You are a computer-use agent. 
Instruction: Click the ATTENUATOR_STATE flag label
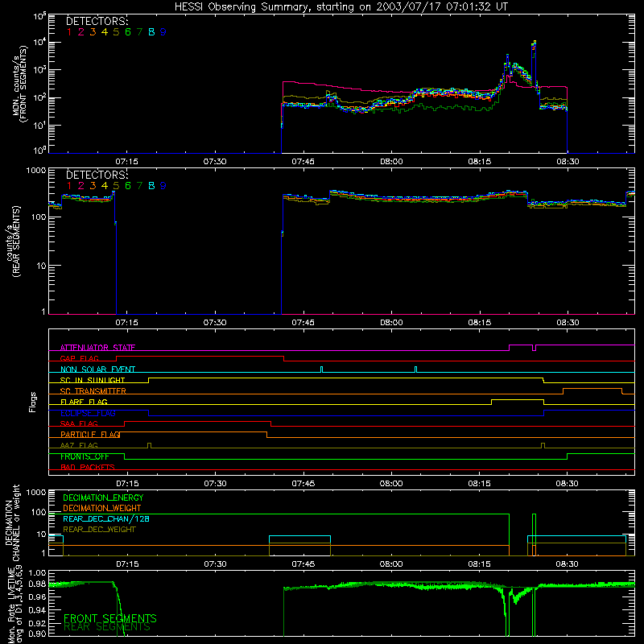[97, 348]
